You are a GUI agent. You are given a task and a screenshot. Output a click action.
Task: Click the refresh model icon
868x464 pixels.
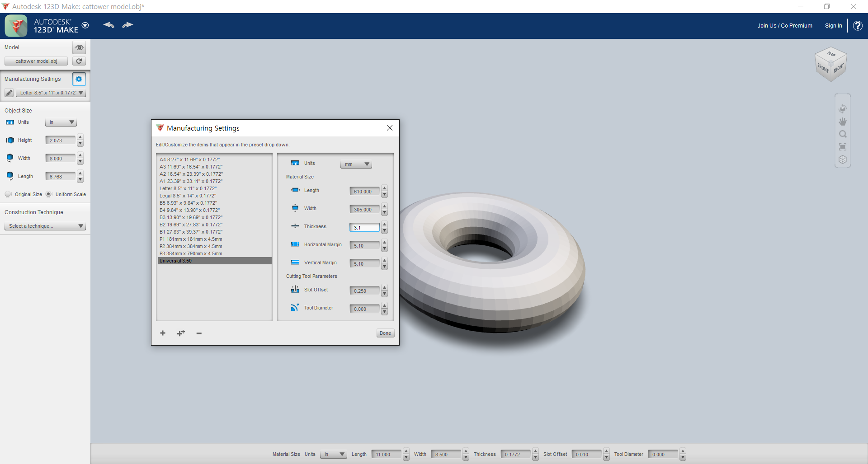click(x=79, y=61)
